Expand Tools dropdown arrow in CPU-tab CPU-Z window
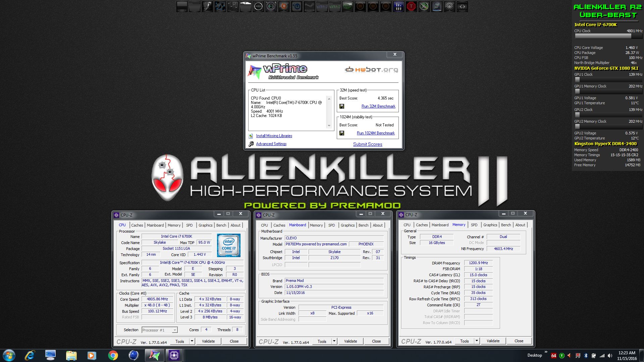This screenshot has width=644, height=362. (192, 341)
